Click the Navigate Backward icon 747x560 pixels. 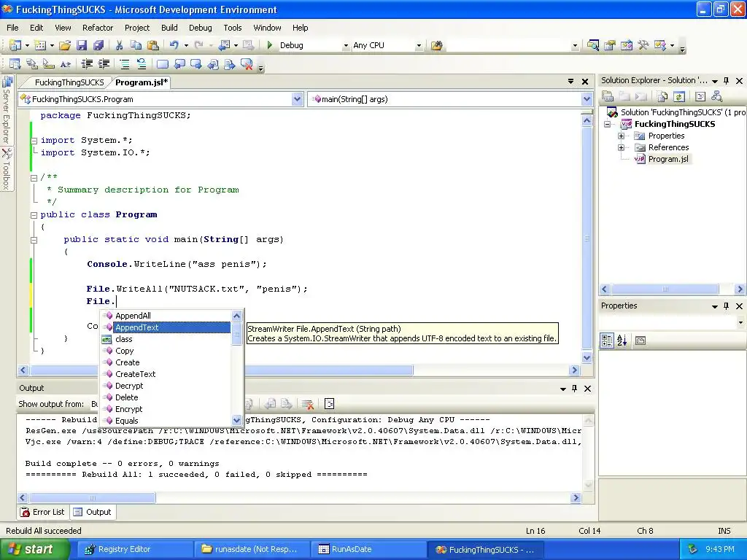224,45
